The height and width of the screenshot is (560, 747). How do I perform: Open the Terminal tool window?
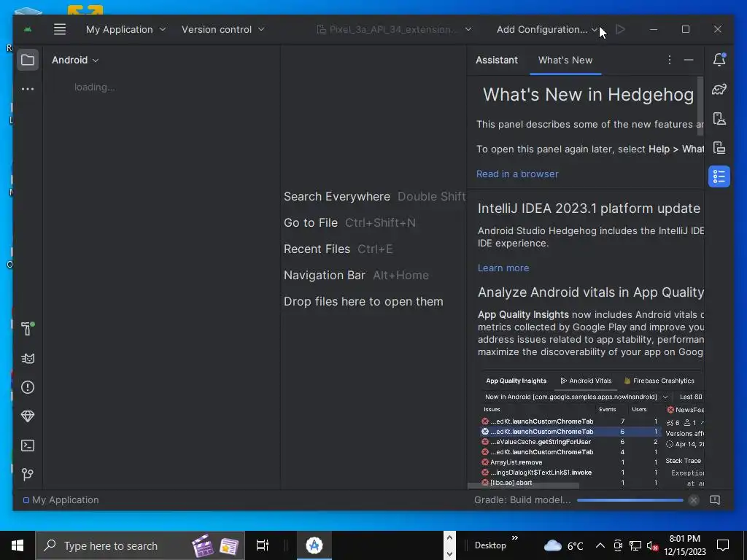(x=28, y=446)
